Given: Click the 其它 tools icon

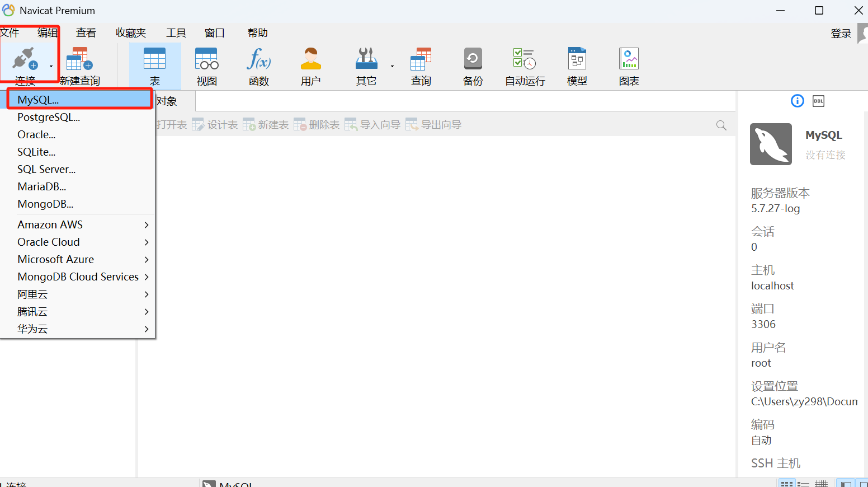Looking at the screenshot, I should point(366,66).
